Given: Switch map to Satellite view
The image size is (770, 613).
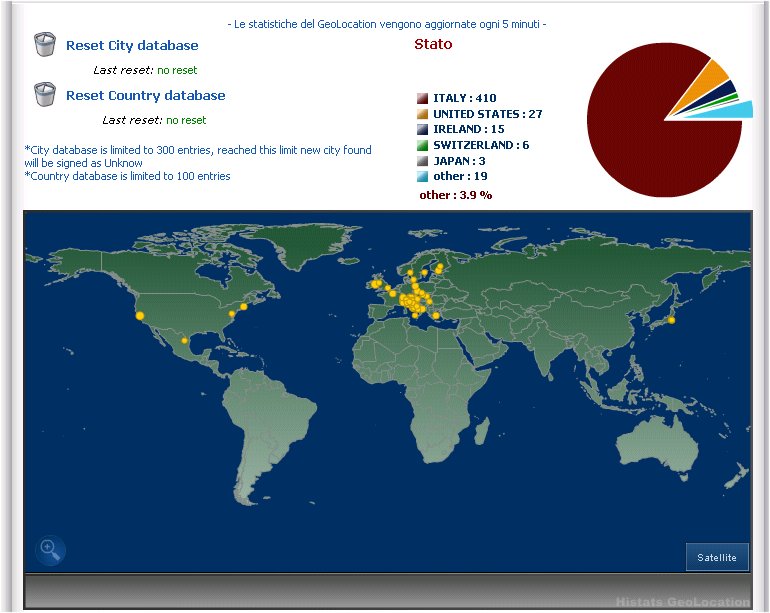Looking at the screenshot, I should coord(717,557).
